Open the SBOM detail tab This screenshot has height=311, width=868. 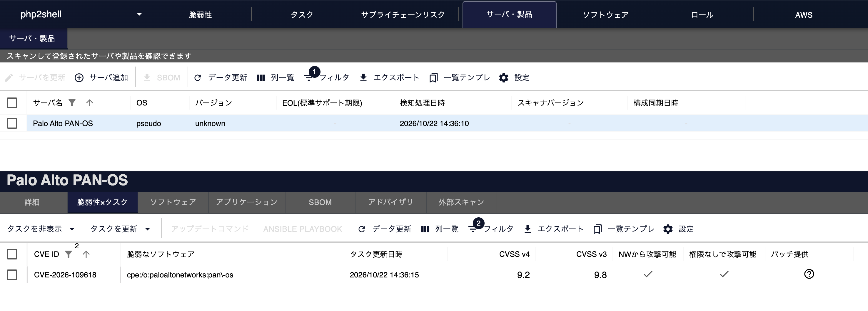[x=320, y=202]
